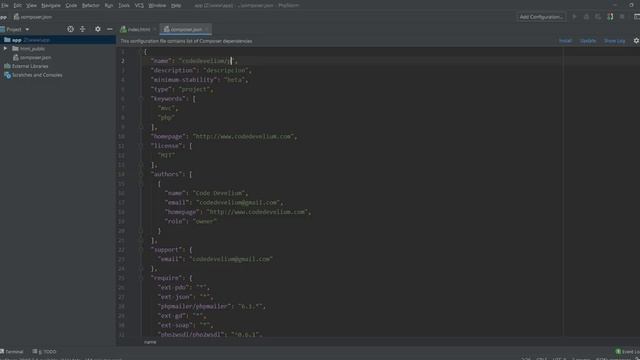
Task: Click the green listen-for-debug-connections icon
Action: coord(610,17)
